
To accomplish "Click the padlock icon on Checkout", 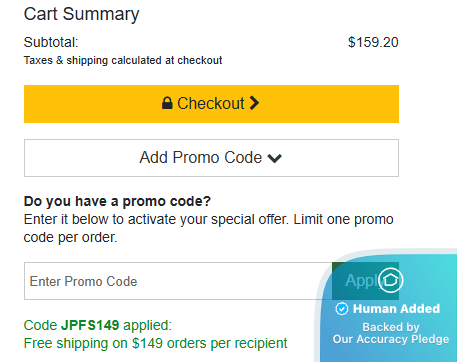I will 167,103.
